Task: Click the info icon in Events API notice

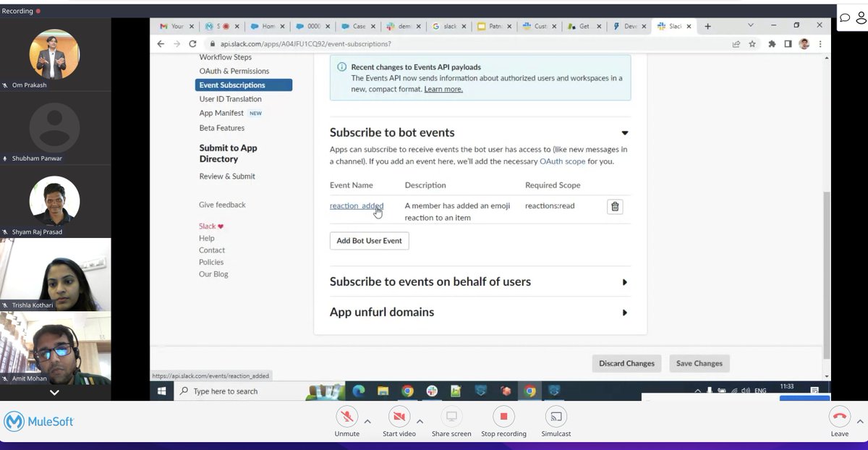Action: (341, 67)
